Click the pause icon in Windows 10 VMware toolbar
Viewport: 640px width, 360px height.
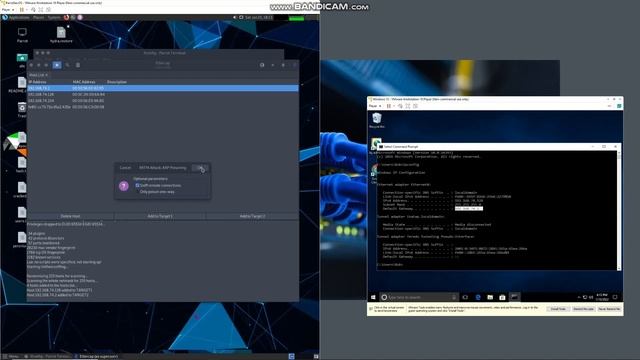coord(389,106)
